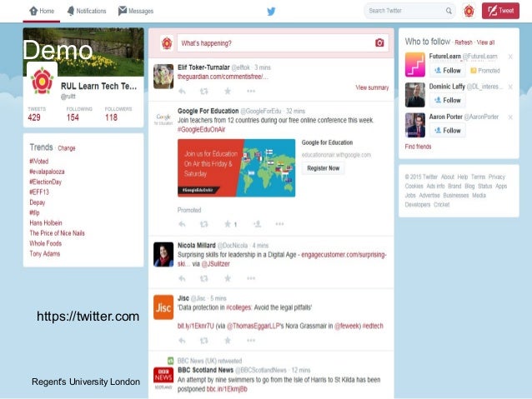Screen dimensions: 532x399
Task: Go to Home tab
Action: (42, 11)
